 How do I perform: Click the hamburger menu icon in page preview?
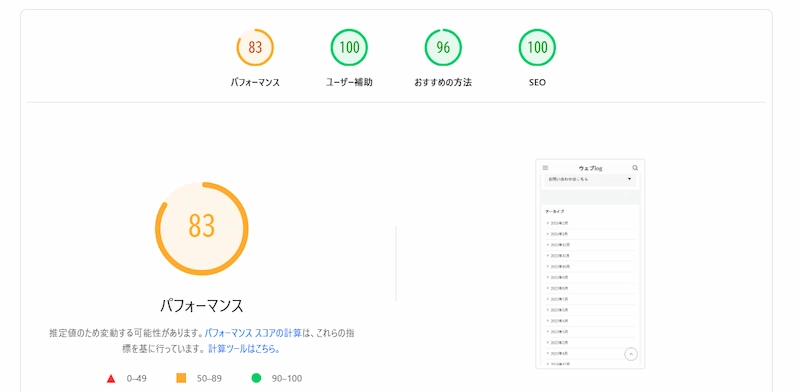pos(545,167)
